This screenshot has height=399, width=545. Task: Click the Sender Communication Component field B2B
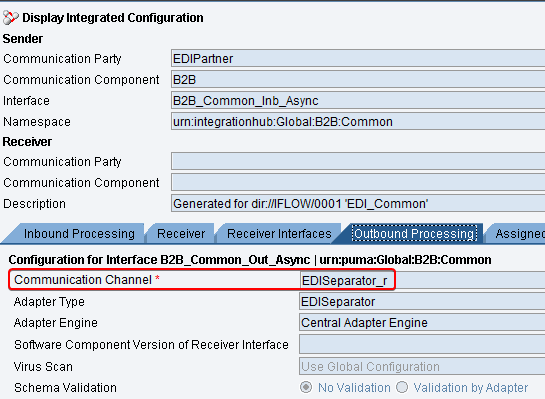[x=358, y=80]
